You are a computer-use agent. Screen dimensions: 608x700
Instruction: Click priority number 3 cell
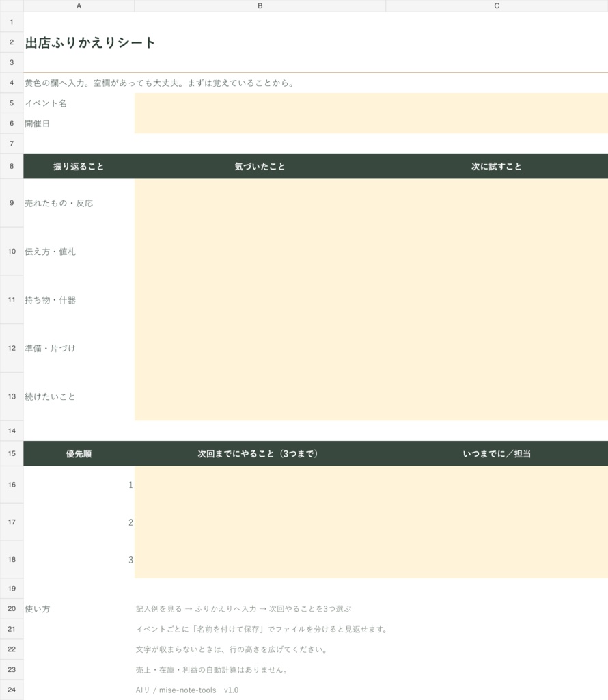pos(79,560)
